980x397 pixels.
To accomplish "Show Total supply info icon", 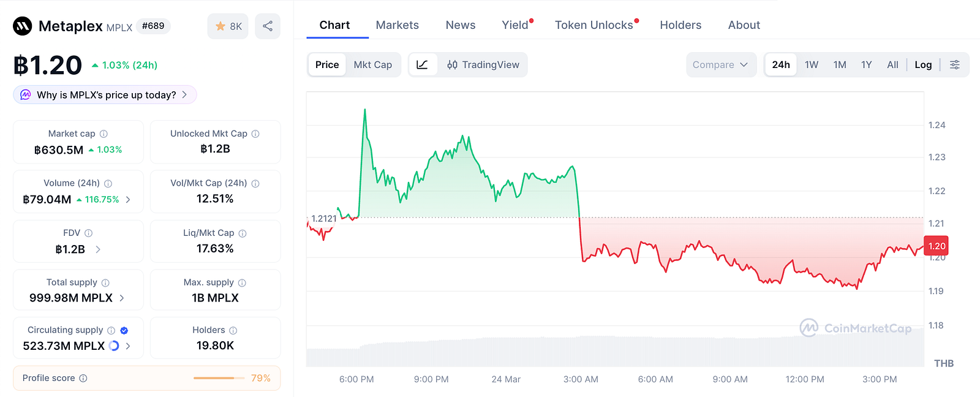I will (x=105, y=282).
